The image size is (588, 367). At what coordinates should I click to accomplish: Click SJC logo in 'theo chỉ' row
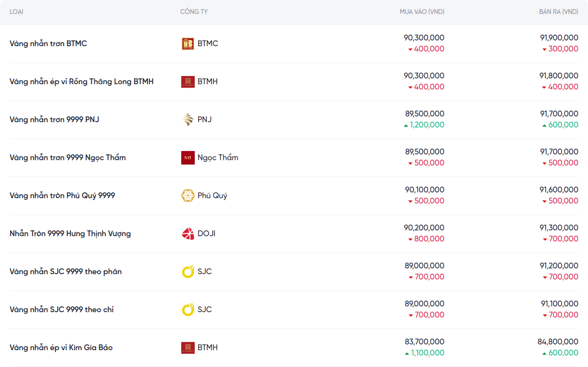[x=188, y=310]
